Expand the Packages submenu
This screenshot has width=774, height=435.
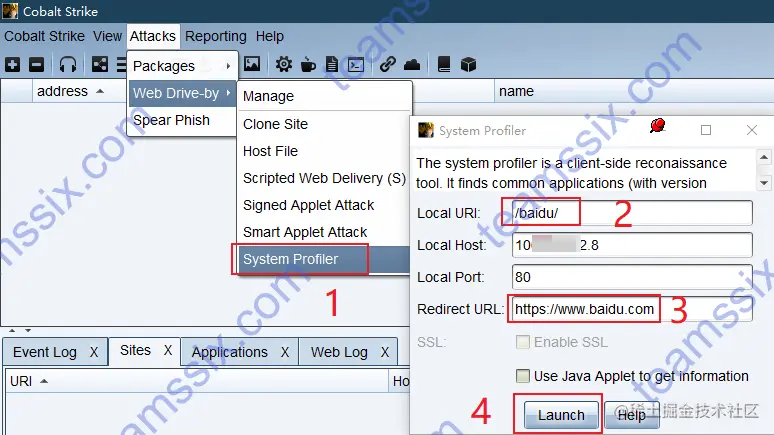[x=182, y=66]
